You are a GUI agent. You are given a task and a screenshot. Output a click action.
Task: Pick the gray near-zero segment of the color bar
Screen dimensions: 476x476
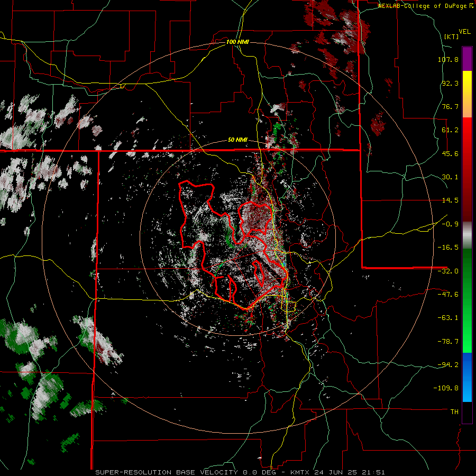pyautogui.click(x=467, y=234)
